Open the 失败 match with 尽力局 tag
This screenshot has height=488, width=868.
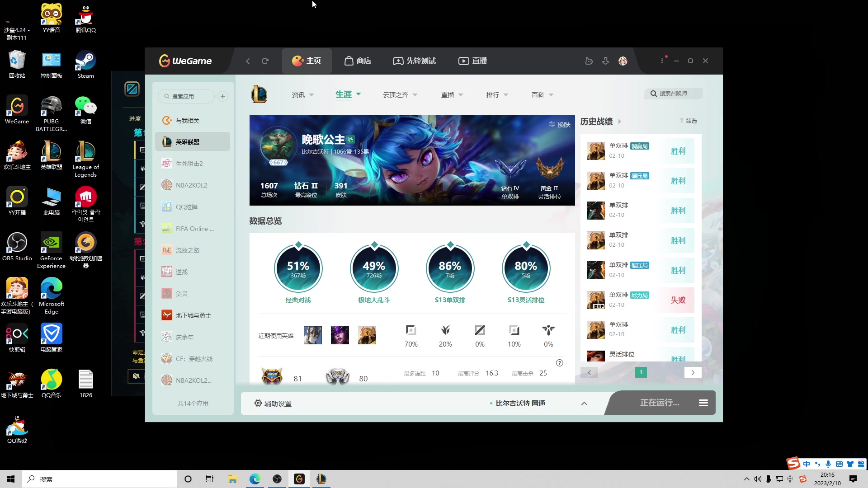(641, 300)
